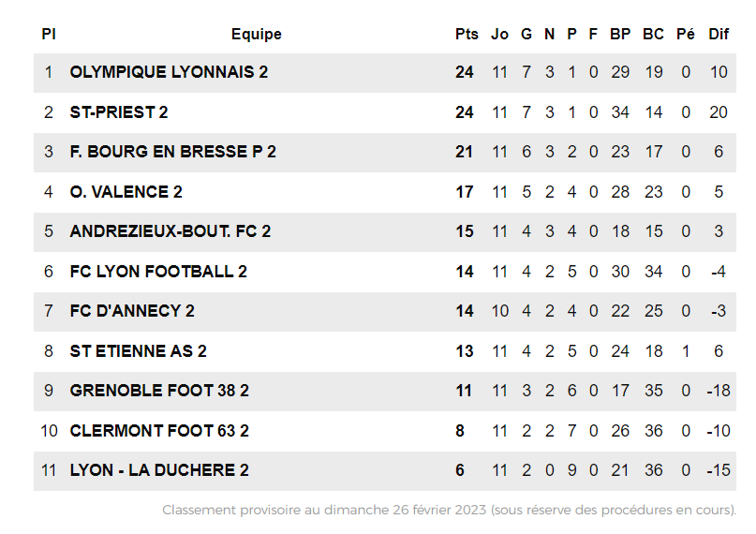
Task: Click the Pl column header
Action: [49, 34]
